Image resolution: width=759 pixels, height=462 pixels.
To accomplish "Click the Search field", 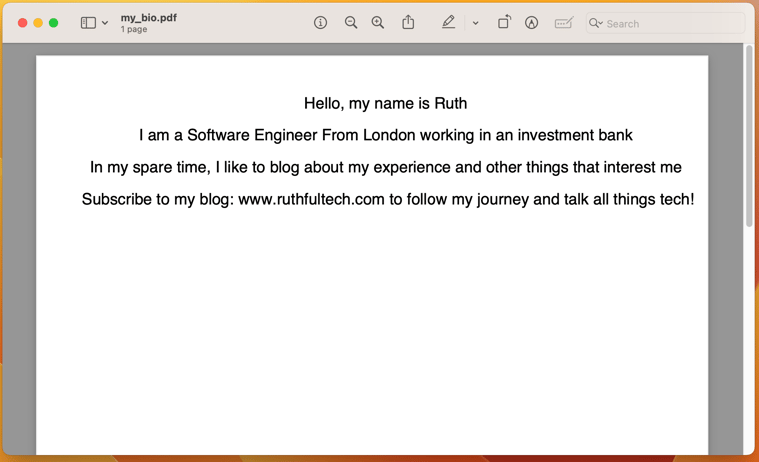I will 665,23.
